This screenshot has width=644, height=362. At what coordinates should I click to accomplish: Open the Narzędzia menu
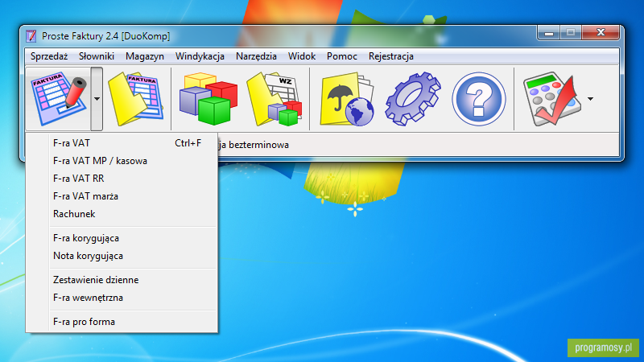[256, 56]
